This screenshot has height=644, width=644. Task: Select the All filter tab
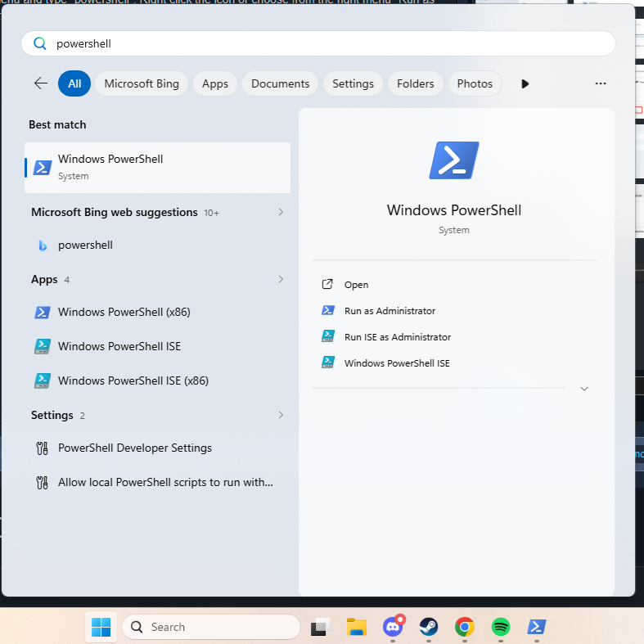click(74, 83)
